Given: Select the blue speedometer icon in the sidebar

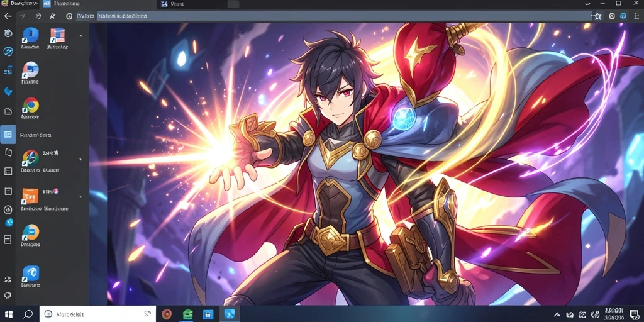Looking at the screenshot, I should pyautogui.click(x=8, y=52).
